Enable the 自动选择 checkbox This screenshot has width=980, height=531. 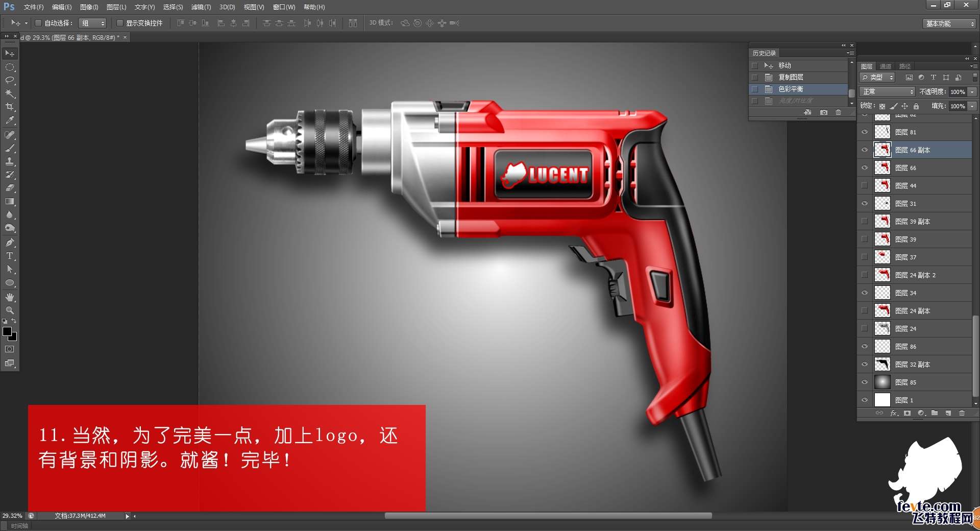tap(38, 23)
